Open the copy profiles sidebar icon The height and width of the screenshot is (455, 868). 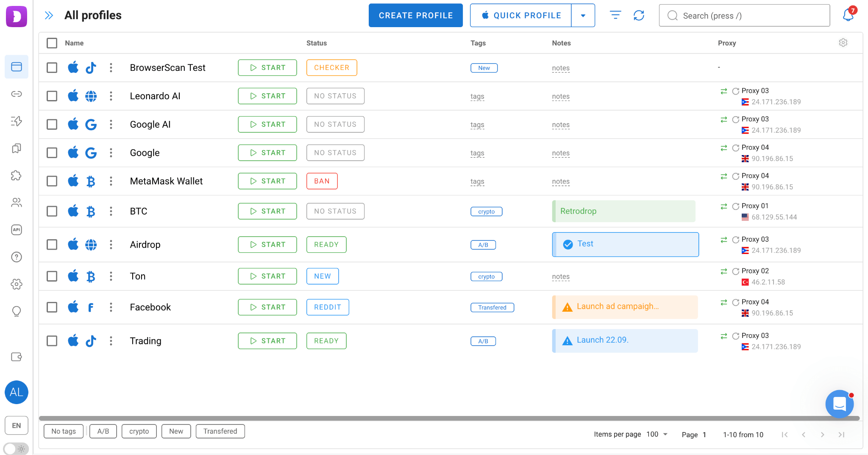[x=17, y=148]
